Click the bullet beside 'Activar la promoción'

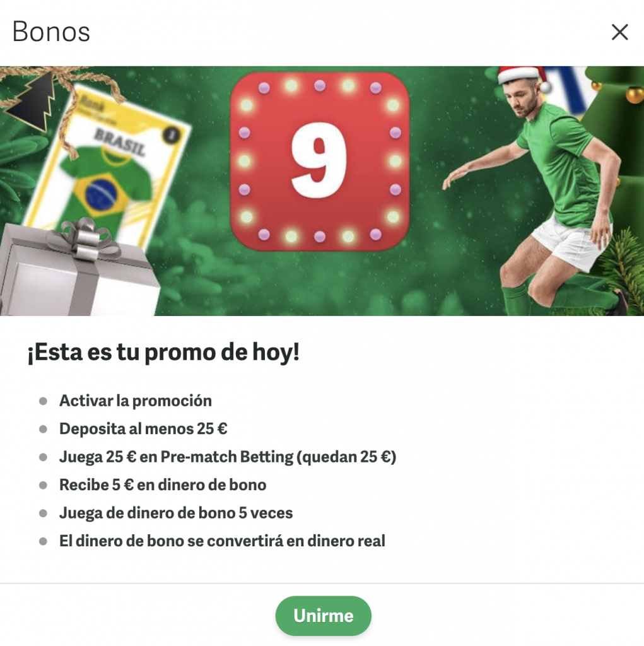pos(43,401)
